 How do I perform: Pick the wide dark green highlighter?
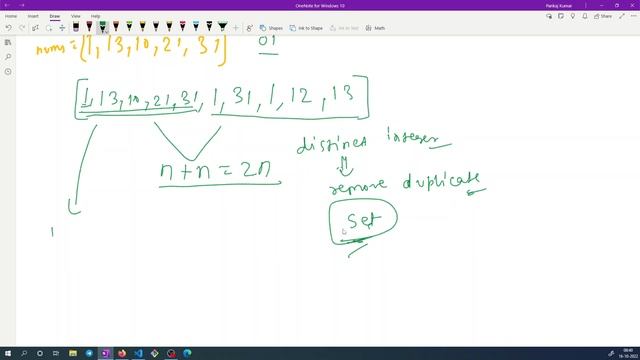(x=222, y=27)
